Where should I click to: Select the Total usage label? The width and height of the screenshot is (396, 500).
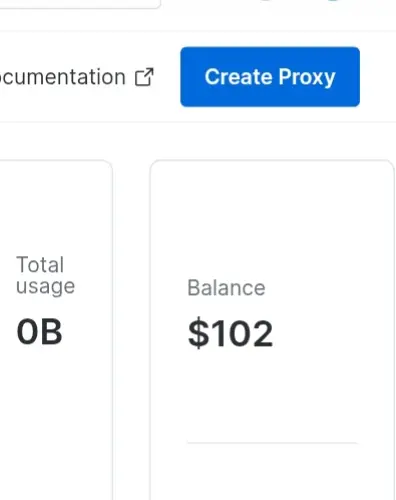tap(45, 275)
